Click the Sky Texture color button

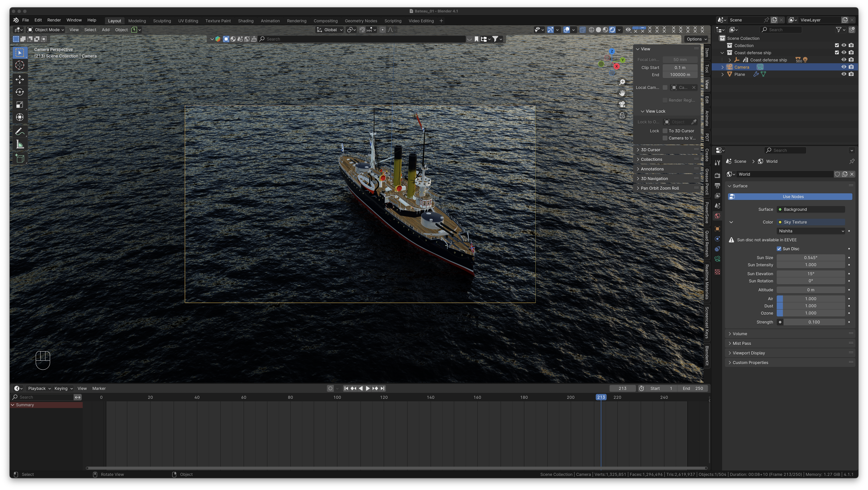(x=811, y=222)
